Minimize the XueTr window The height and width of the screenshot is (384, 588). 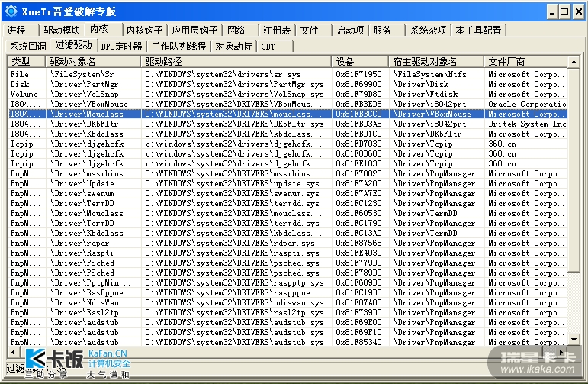(x=552, y=11)
